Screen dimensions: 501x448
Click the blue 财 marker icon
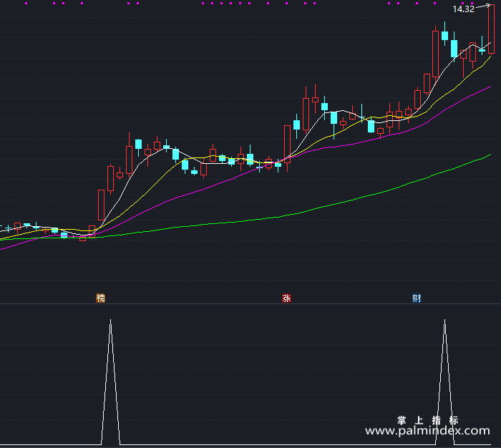pos(417,298)
